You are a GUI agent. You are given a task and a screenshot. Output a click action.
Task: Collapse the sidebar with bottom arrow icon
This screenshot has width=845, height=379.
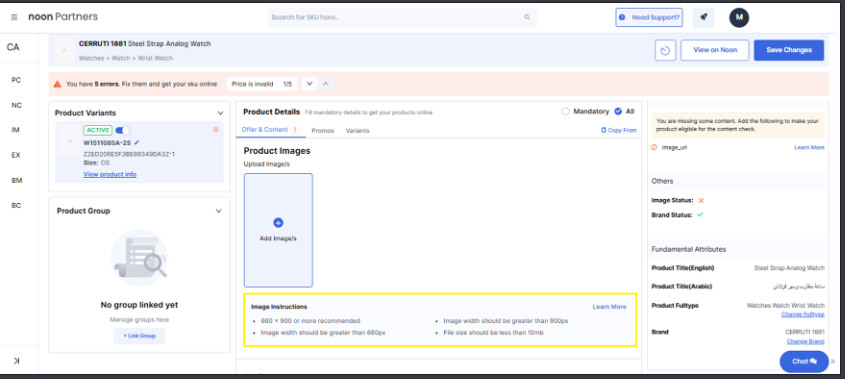[x=16, y=361]
